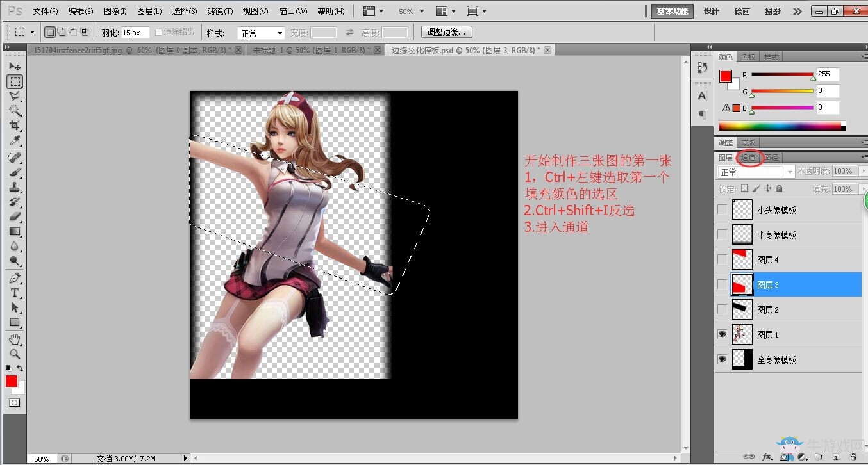Open the marquee tool preset picker arrow
868x465 pixels.
pos(32,32)
